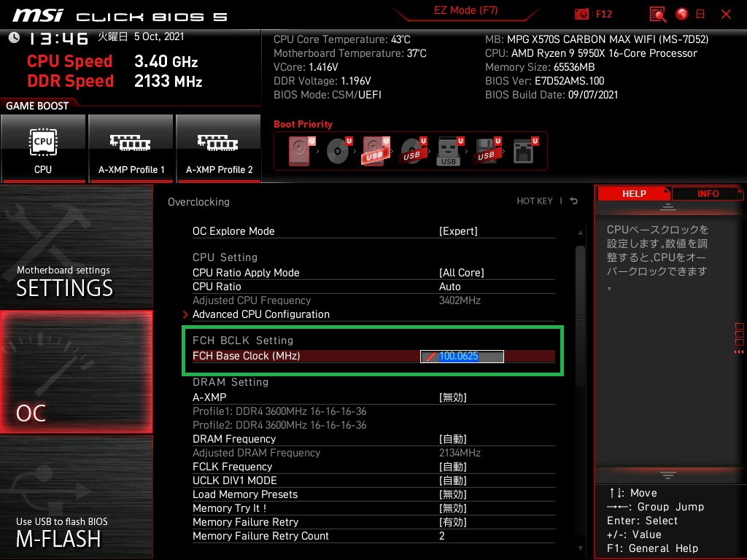Enable A-XMP Profile 1

coord(131,148)
